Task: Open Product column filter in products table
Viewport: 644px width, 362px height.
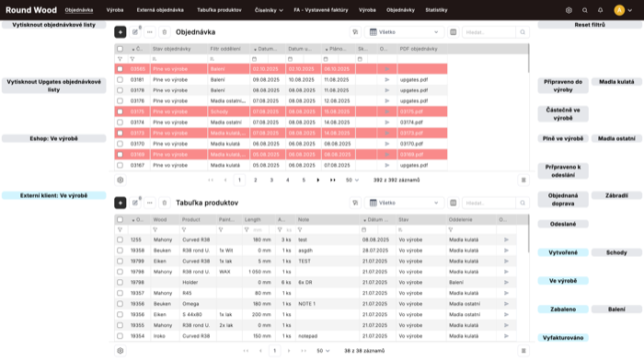Action: pyautogui.click(x=184, y=230)
